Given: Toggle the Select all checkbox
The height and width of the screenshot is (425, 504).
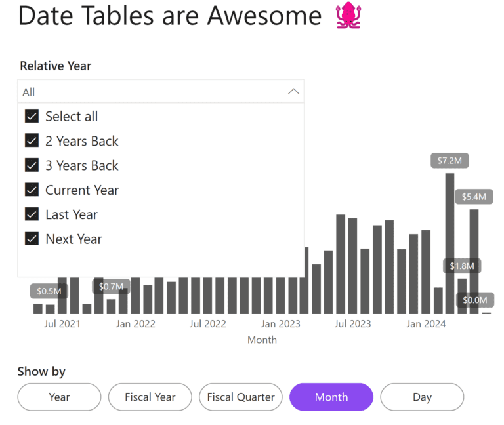Looking at the screenshot, I should pos(31,117).
